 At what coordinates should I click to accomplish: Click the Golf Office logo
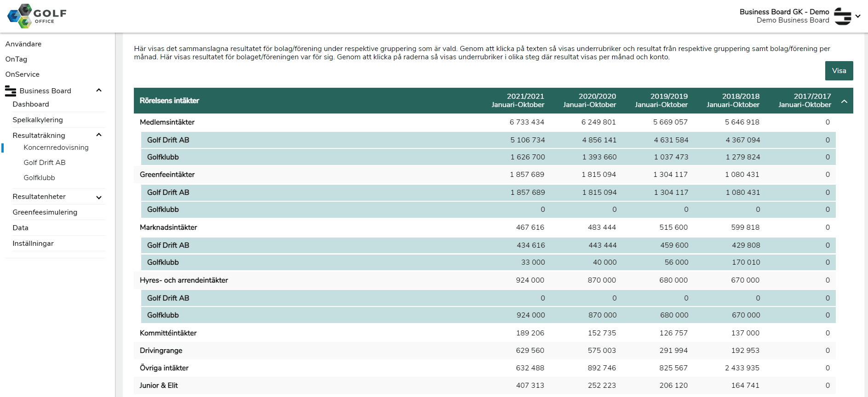(37, 16)
